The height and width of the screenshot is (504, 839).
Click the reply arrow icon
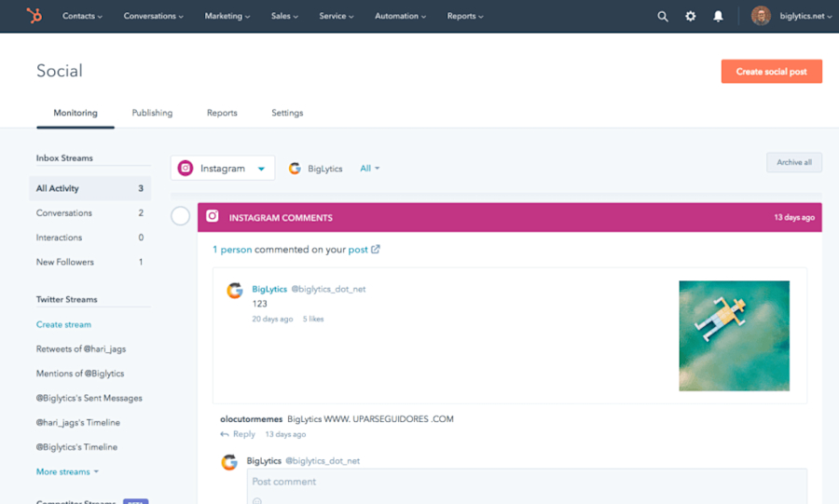click(x=225, y=434)
